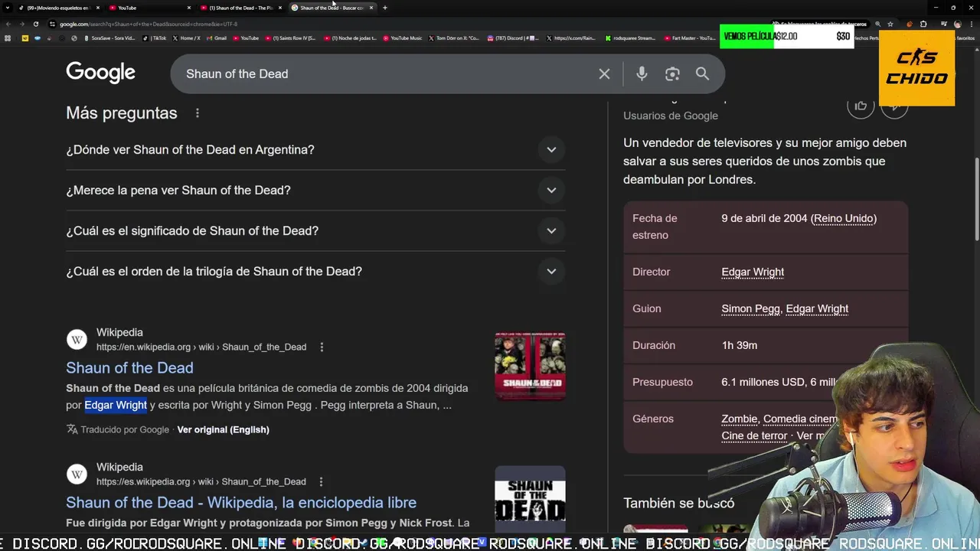Screen dimensions: 980x551
Task: Open the Simon Pegg screenwriter link
Action: coord(750,308)
